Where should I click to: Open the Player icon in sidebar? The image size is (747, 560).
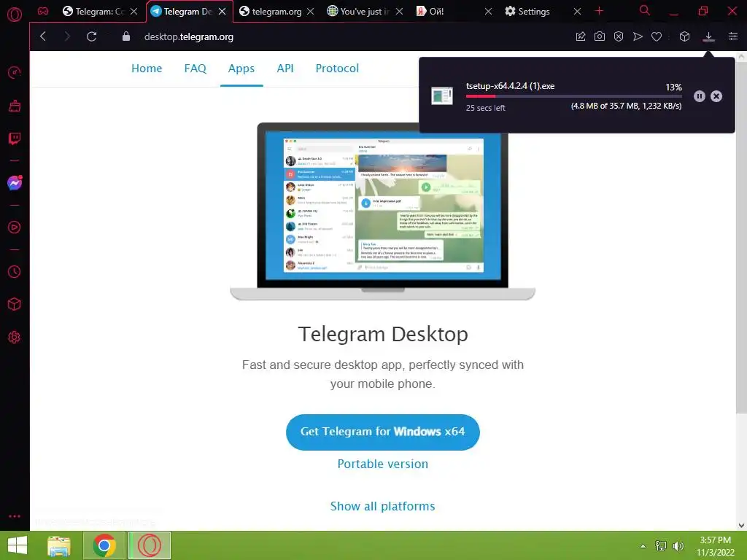(15, 227)
